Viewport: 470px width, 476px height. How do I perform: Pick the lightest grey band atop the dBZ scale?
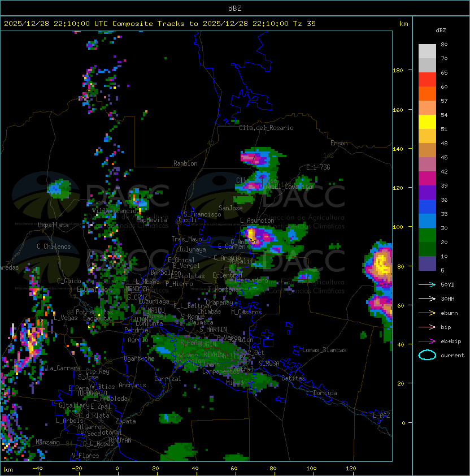point(427,51)
